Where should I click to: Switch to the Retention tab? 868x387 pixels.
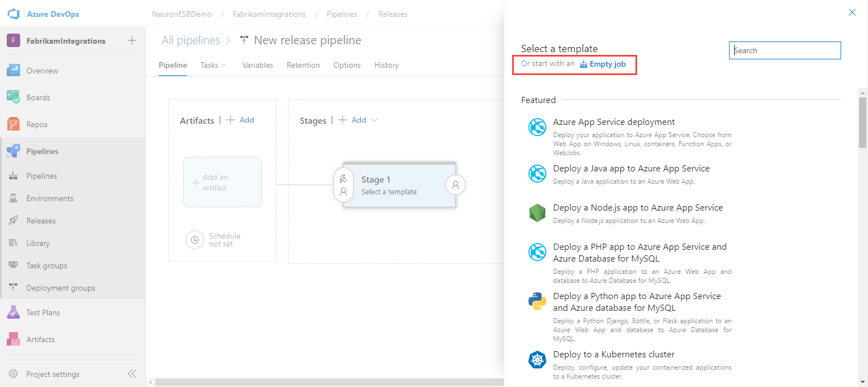303,65
